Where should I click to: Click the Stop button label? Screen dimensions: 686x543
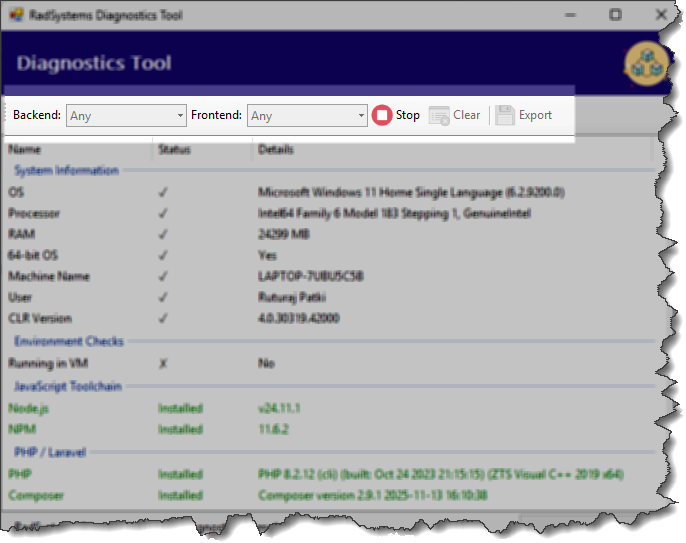coord(407,115)
